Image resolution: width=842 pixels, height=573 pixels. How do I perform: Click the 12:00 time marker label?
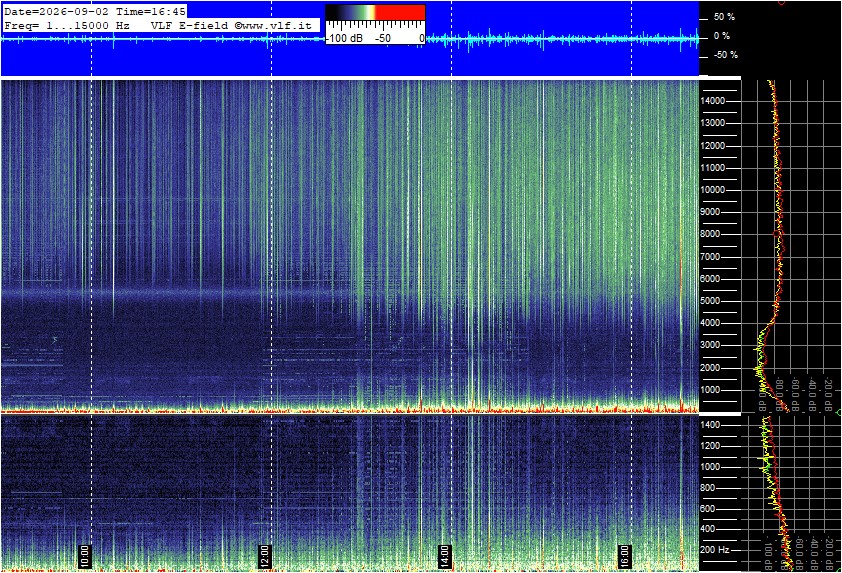(265, 557)
